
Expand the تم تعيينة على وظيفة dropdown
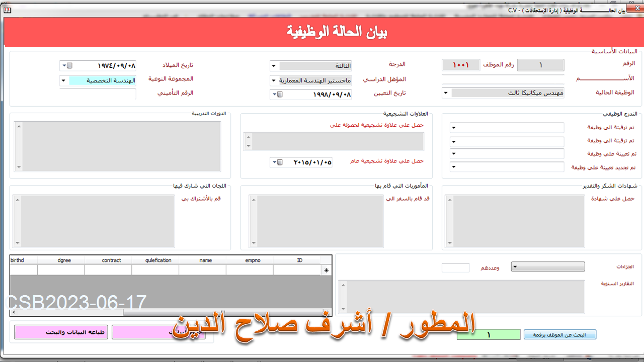(x=453, y=154)
